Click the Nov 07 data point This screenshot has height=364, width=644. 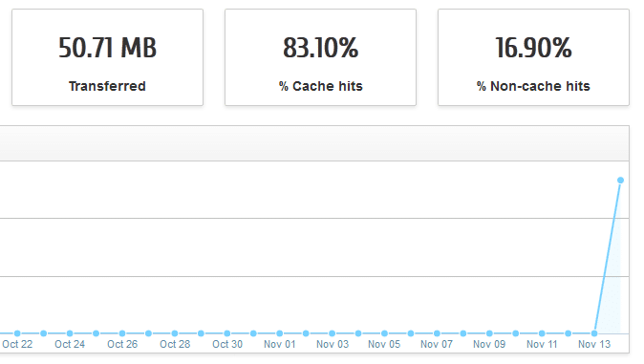(x=437, y=333)
